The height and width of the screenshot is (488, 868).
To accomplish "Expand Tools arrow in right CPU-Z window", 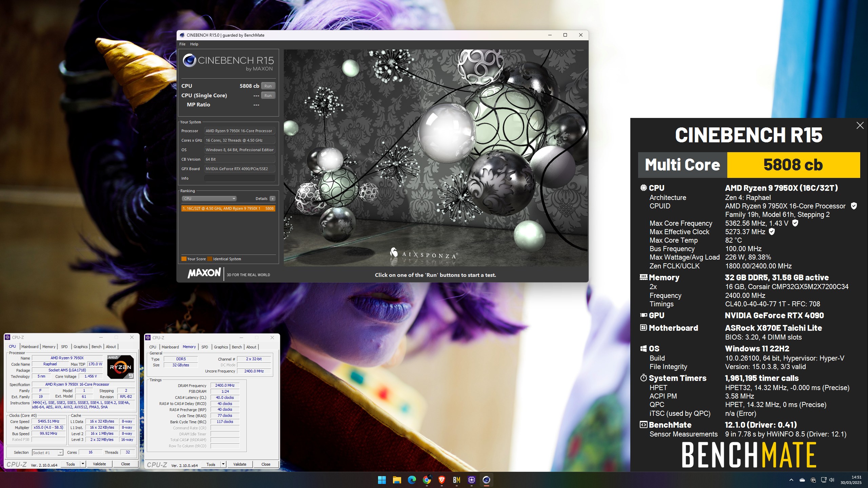I will 223,464.
